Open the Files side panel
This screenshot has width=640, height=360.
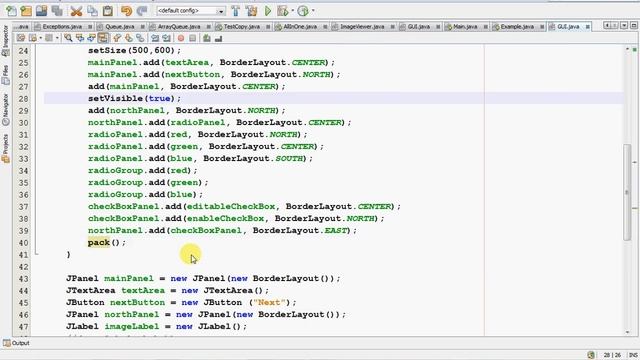point(5,75)
